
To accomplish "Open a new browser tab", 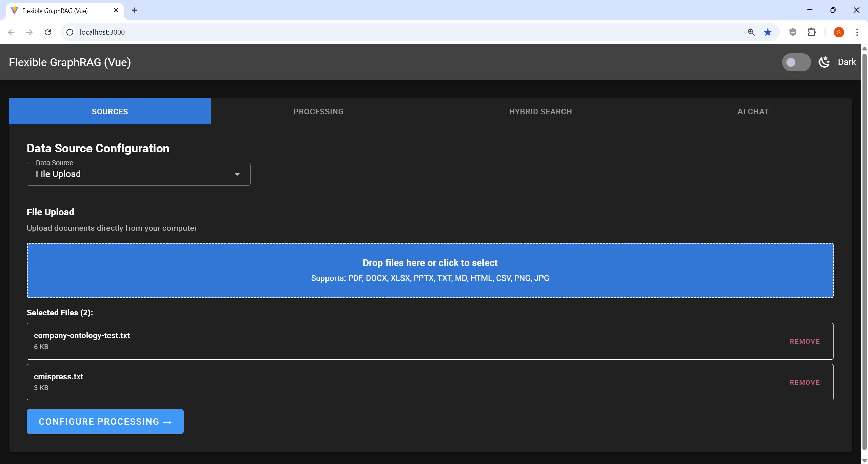I will pyautogui.click(x=134, y=11).
